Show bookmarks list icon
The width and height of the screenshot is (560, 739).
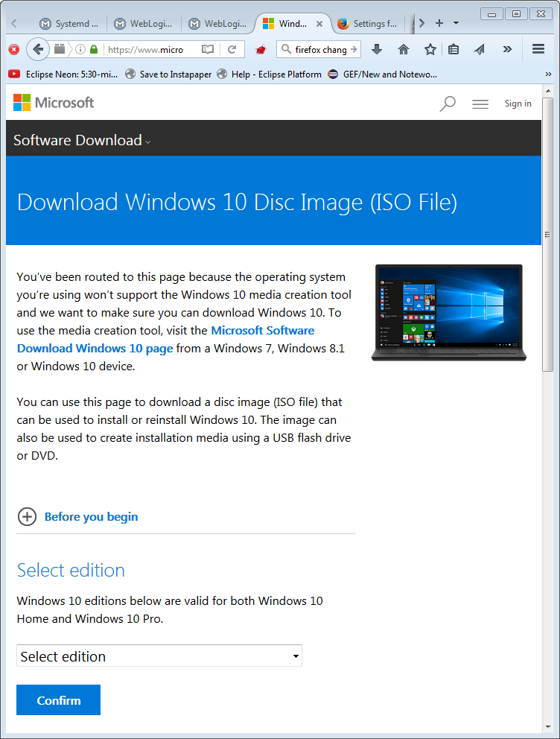[x=454, y=49]
